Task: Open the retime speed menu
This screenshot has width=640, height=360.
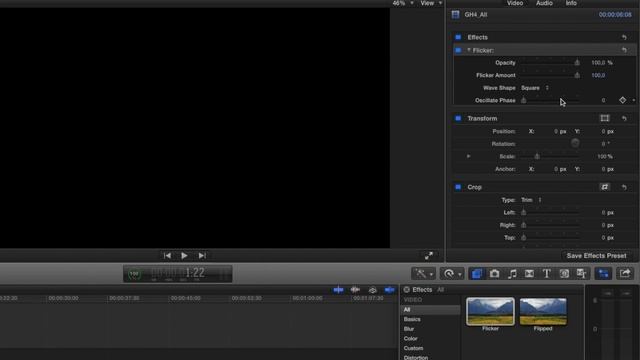Action: tap(452, 273)
